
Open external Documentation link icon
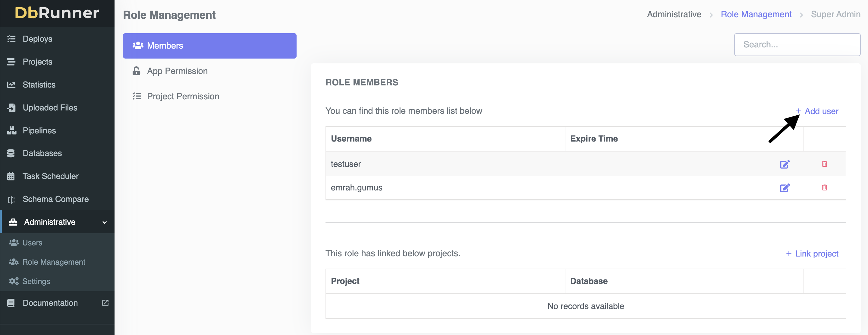point(105,303)
